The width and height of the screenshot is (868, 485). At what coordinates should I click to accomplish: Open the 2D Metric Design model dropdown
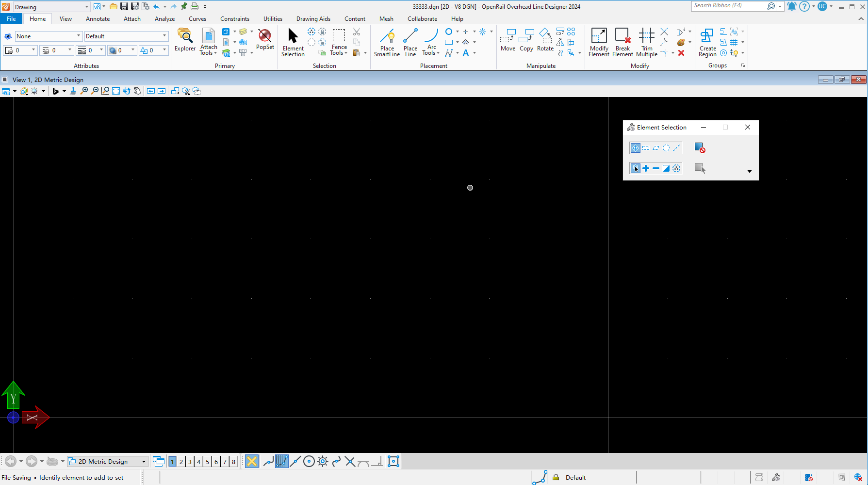pyautogui.click(x=144, y=462)
